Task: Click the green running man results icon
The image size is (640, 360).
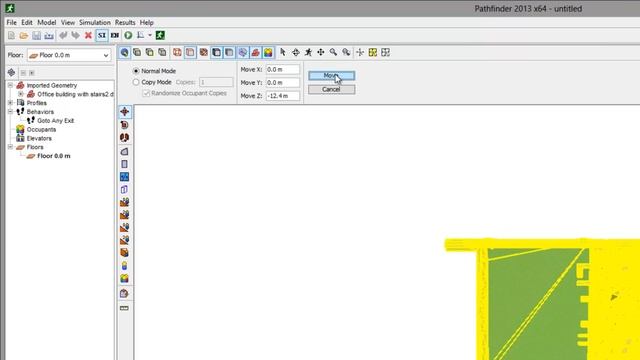Action: click(x=160, y=36)
